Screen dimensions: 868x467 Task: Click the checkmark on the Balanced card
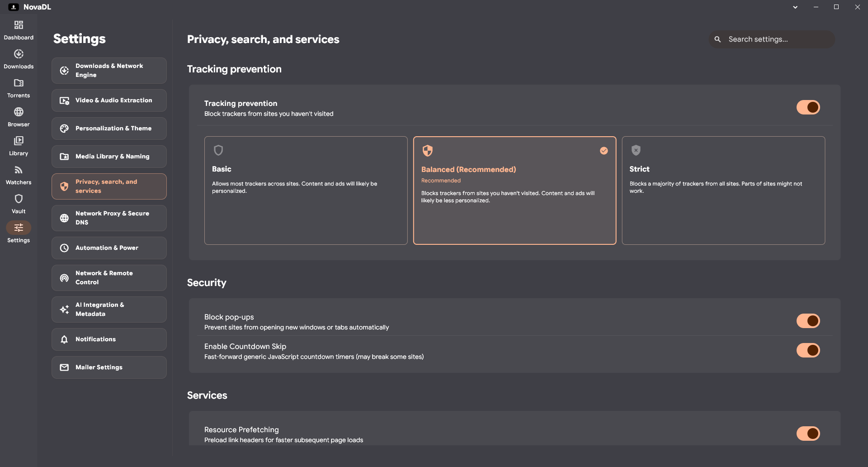point(604,151)
